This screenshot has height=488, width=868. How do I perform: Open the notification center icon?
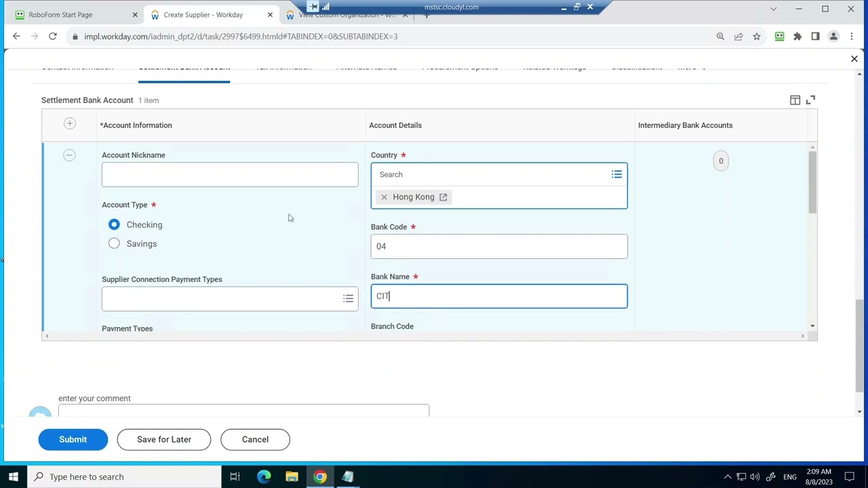pos(848,476)
